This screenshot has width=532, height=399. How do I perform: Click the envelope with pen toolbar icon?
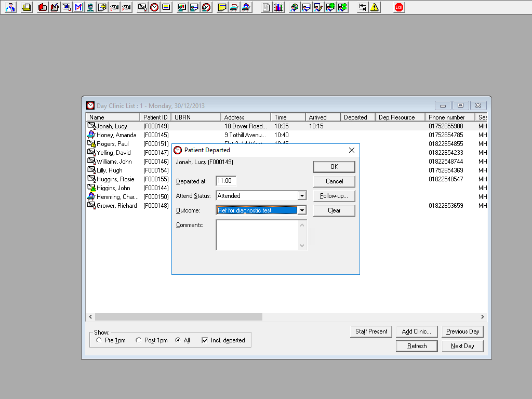[142, 7]
